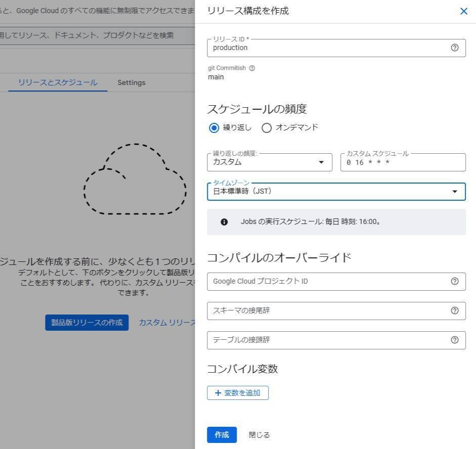Screen dimensions: 476x449
Task: Click the 閉じる button
Action: (259, 435)
